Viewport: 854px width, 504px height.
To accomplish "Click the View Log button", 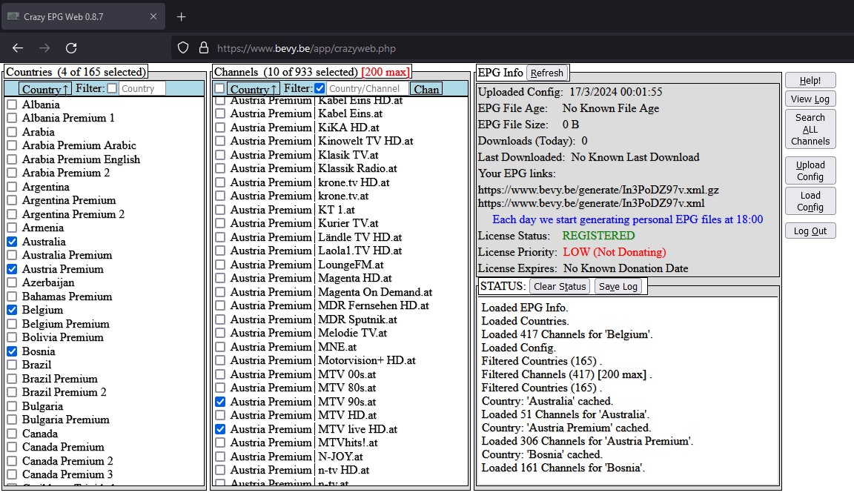I will (810, 99).
